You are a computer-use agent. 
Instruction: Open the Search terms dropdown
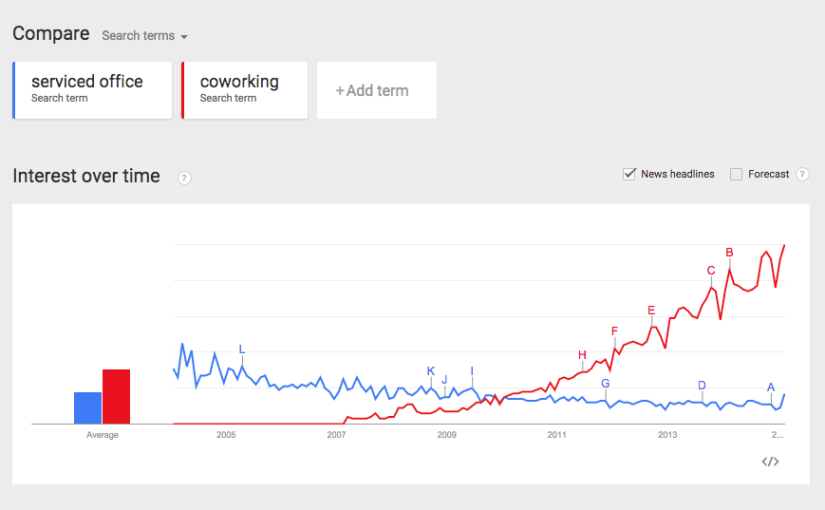(x=145, y=36)
